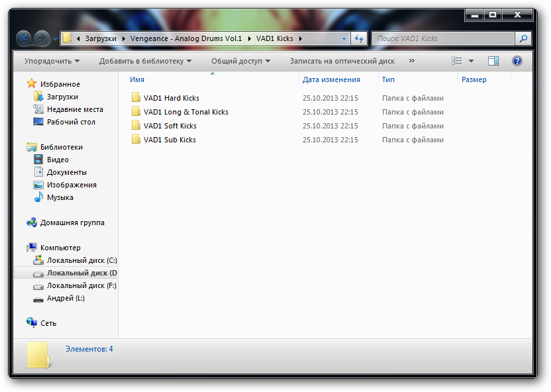This screenshot has width=551, height=392.
Task: Select the Видео library icon
Action: (38, 160)
